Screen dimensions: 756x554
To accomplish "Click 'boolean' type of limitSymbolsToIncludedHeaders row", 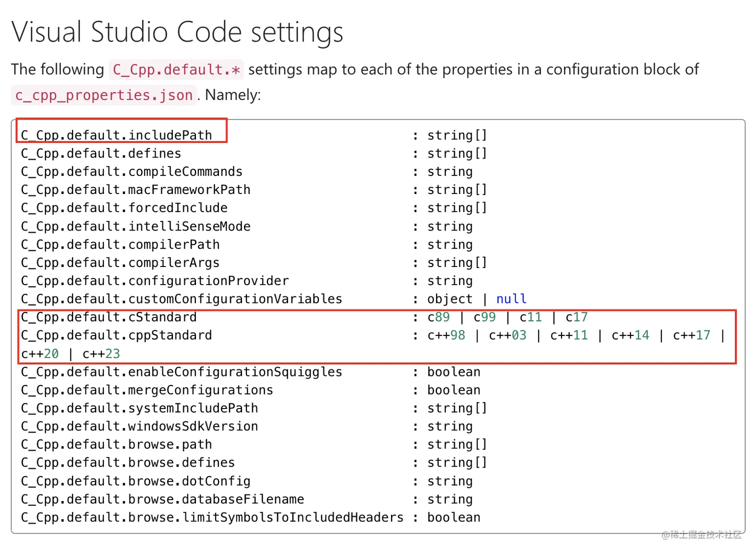I will point(454,517).
